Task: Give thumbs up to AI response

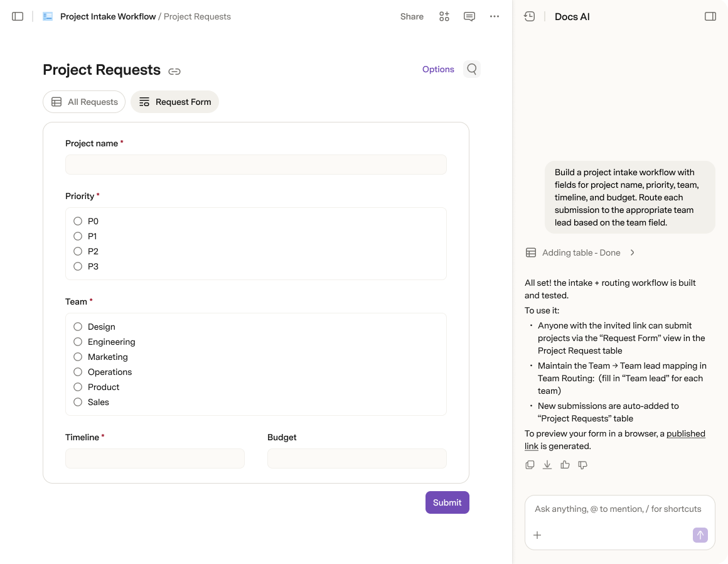Action: tap(565, 465)
